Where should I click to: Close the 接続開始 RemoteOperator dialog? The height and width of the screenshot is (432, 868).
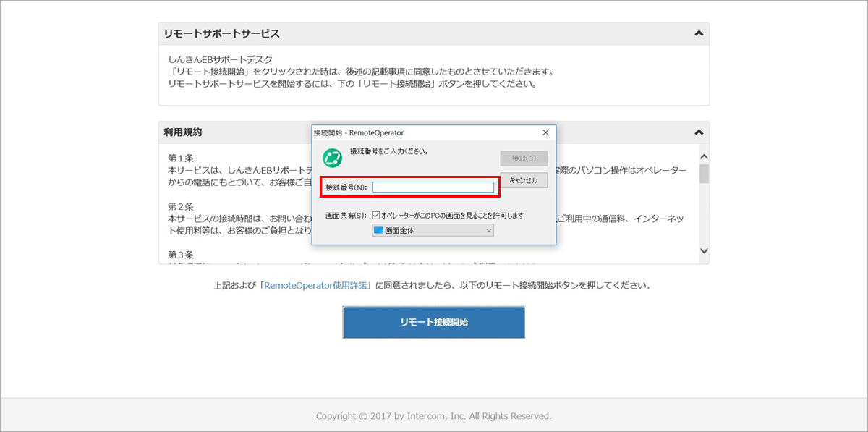click(546, 132)
